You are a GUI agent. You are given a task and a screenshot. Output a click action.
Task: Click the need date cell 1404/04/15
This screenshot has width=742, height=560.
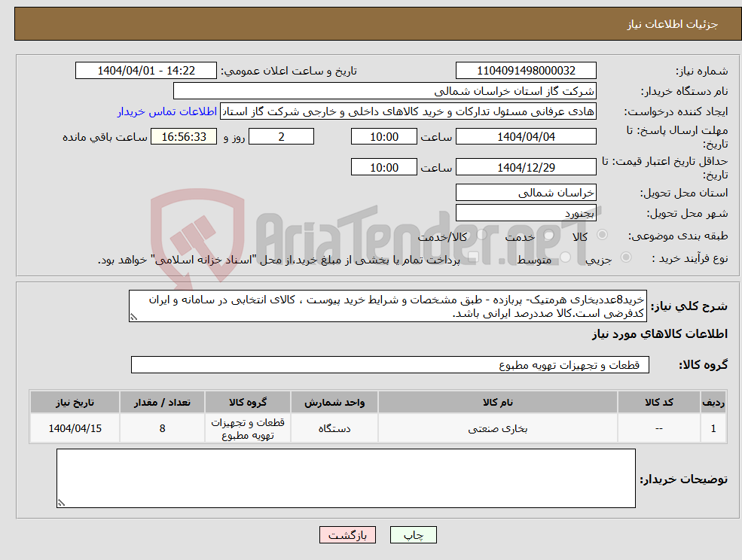pyautogui.click(x=75, y=428)
